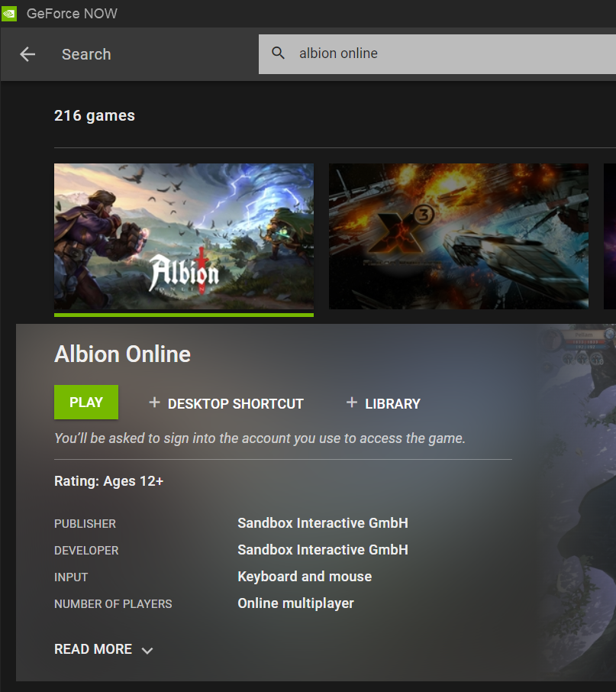Expand details with the Read More chevron
The height and width of the screenshot is (692, 616).
click(147, 650)
